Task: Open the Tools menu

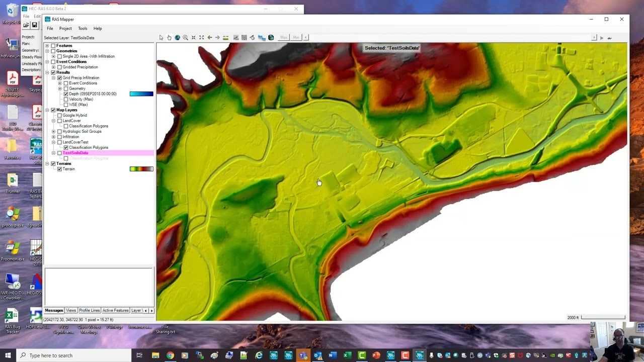Action: 83,29
